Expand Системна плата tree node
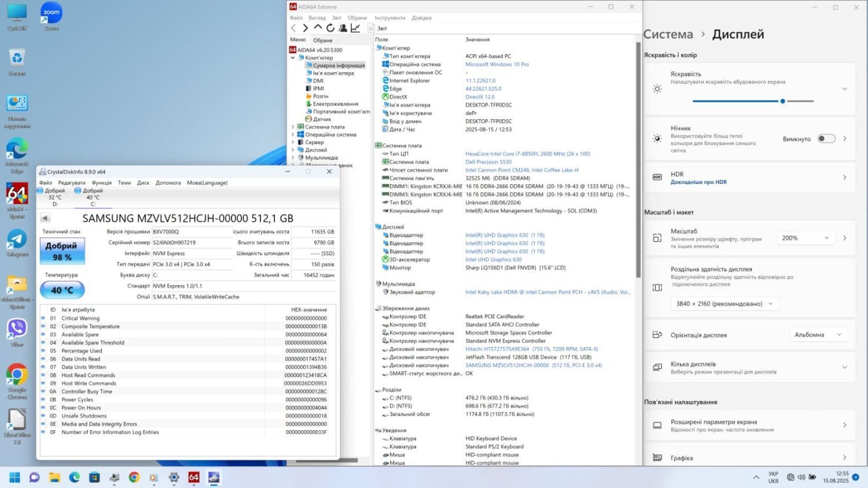Viewport: 868px width, 488px height. point(293,127)
